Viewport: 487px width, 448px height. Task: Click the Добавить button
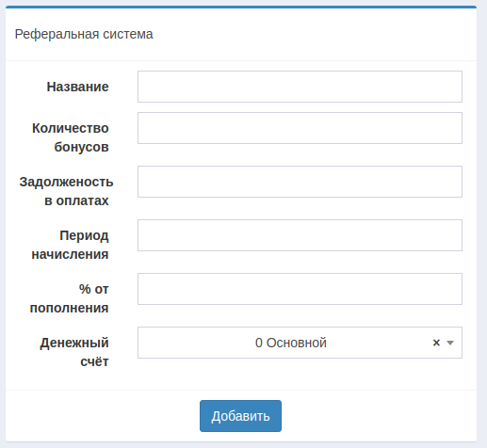tap(240, 416)
